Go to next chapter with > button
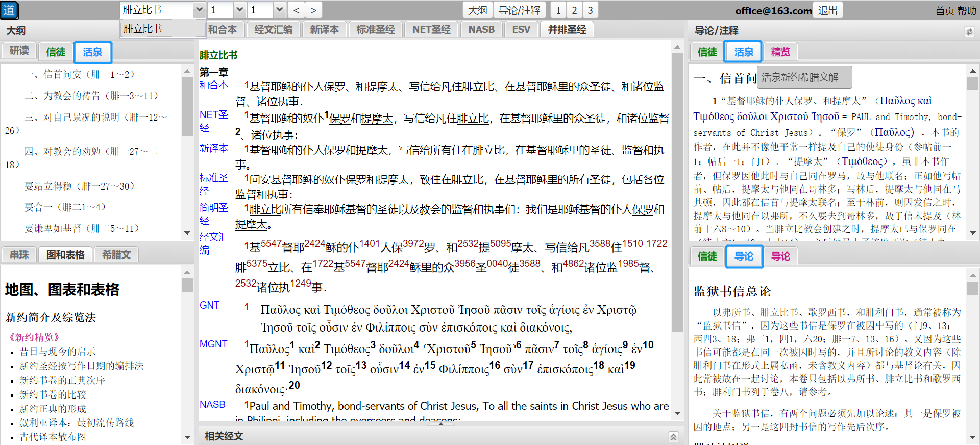The image size is (980, 445). click(x=313, y=10)
